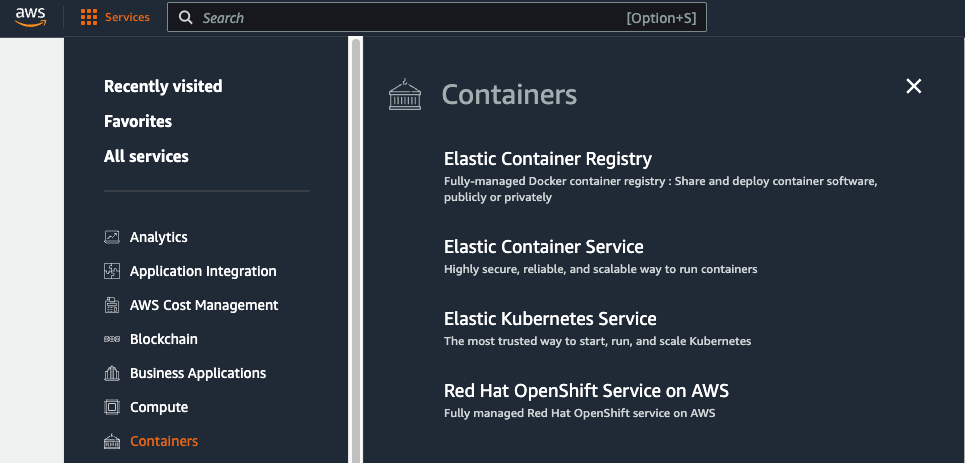Click the Application Integration puzzle icon
Image resolution: width=965 pixels, height=463 pixels.
[111, 271]
